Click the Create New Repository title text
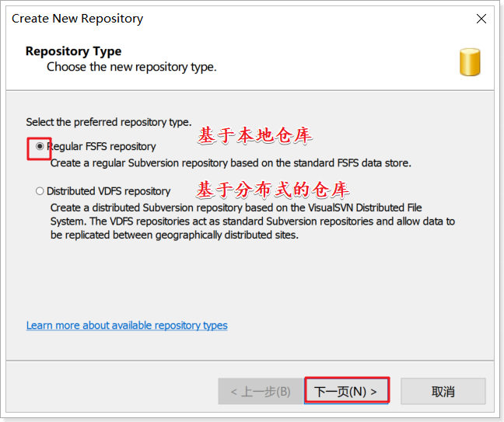 point(78,19)
